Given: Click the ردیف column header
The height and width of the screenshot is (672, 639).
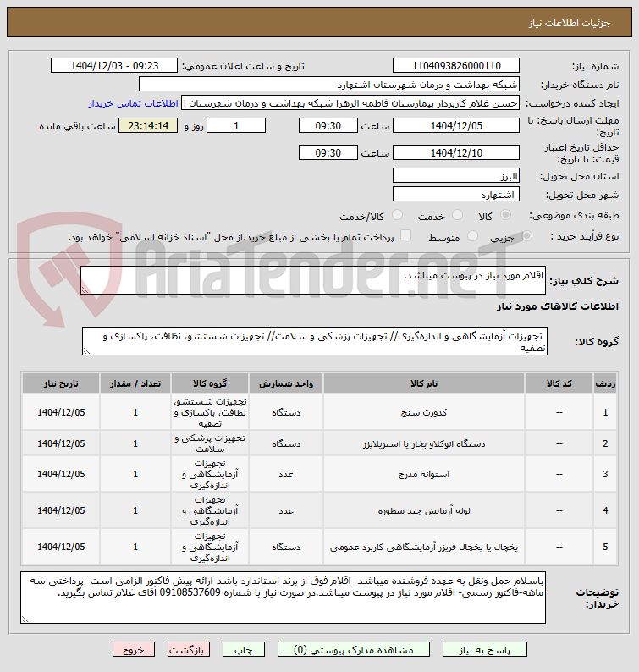Looking at the screenshot, I should tap(605, 383).
